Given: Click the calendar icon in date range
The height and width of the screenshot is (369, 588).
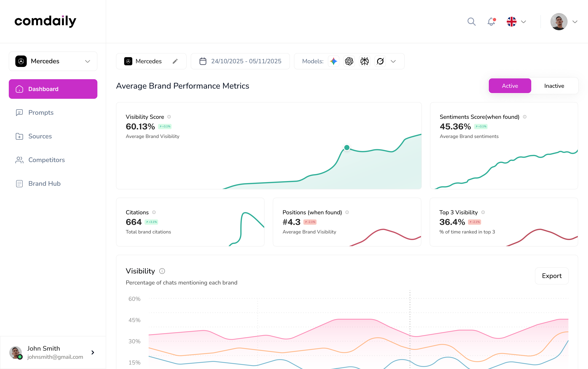Looking at the screenshot, I should (x=203, y=61).
